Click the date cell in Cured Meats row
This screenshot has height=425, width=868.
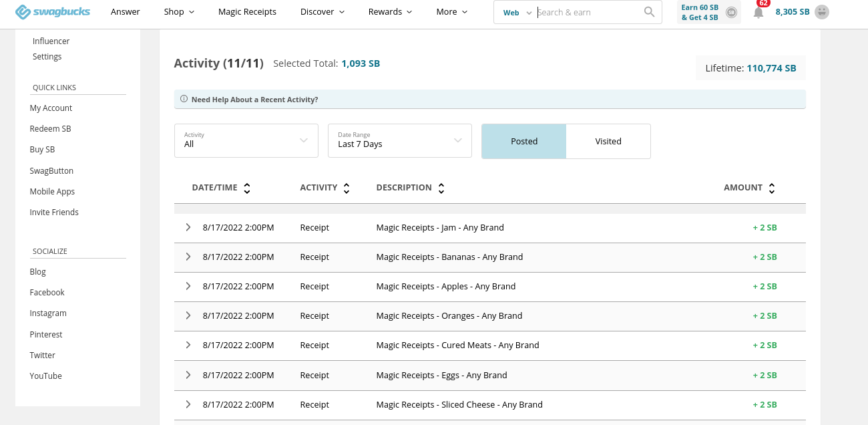tap(238, 345)
